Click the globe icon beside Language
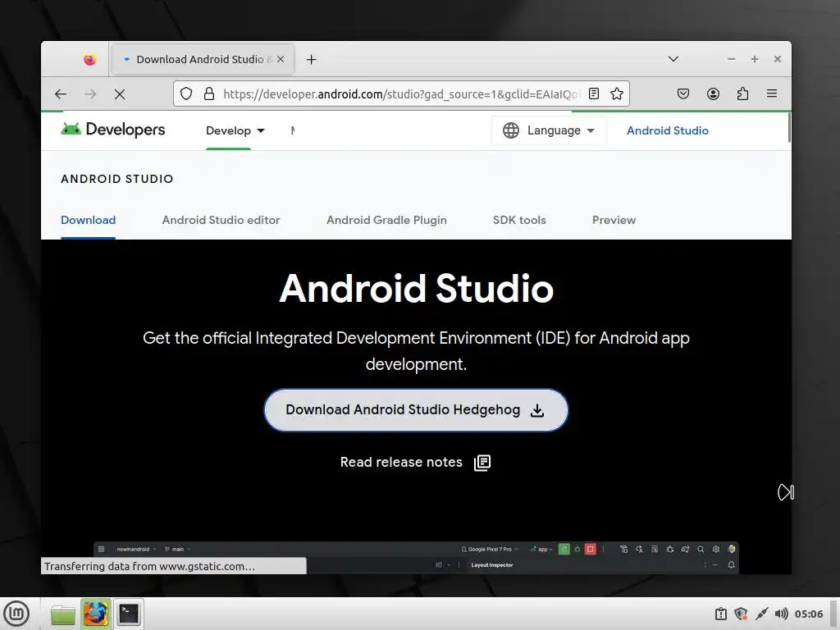Screen dimensions: 840x630 click(510, 130)
